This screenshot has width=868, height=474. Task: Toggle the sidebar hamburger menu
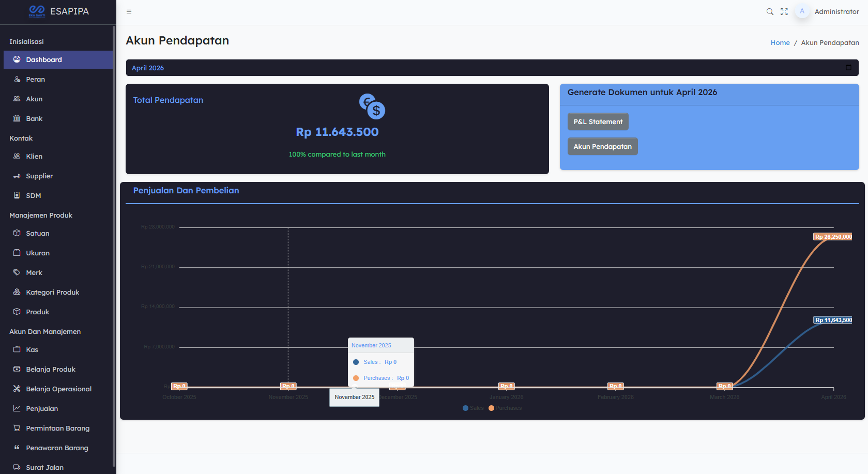point(129,11)
